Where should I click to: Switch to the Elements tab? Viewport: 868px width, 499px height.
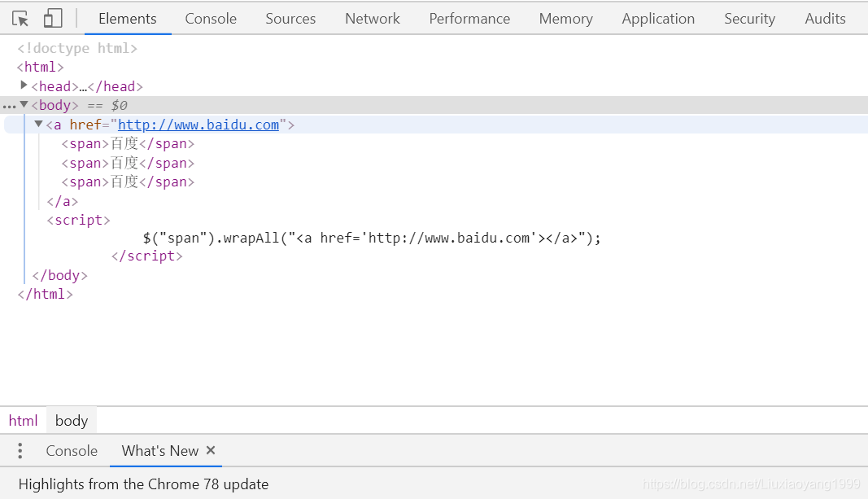tap(128, 19)
